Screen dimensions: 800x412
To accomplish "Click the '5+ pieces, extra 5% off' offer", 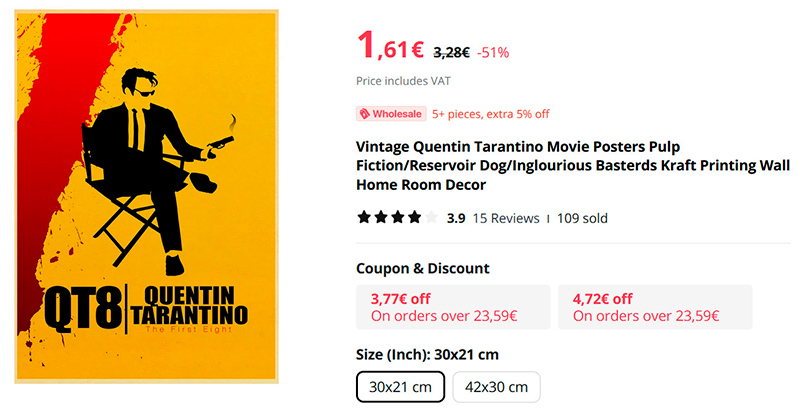I will coord(490,114).
